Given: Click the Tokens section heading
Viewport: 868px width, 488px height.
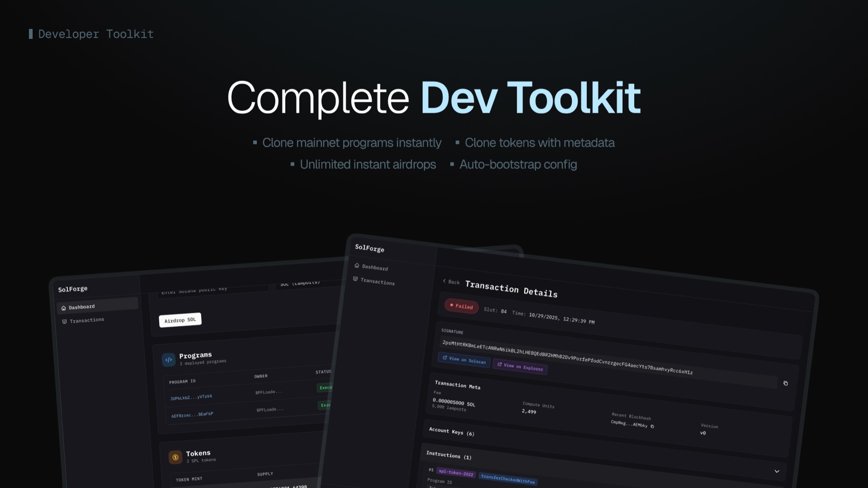Looking at the screenshot, I should point(198,453).
